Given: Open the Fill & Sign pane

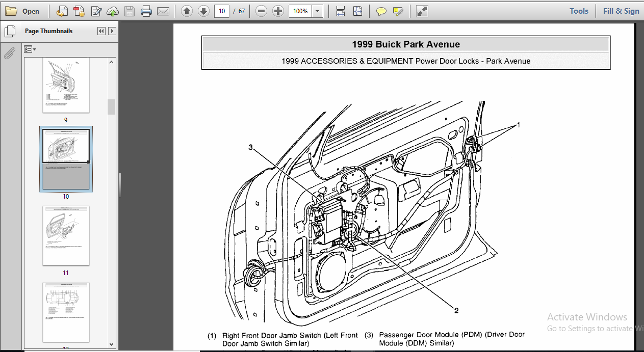Looking at the screenshot, I should [621, 11].
